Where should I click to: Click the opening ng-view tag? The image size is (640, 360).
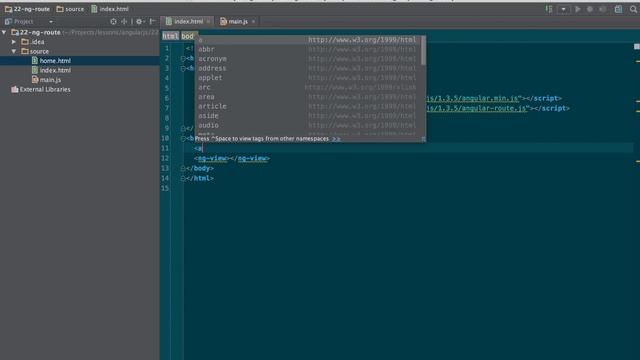pyautogui.click(x=212, y=158)
